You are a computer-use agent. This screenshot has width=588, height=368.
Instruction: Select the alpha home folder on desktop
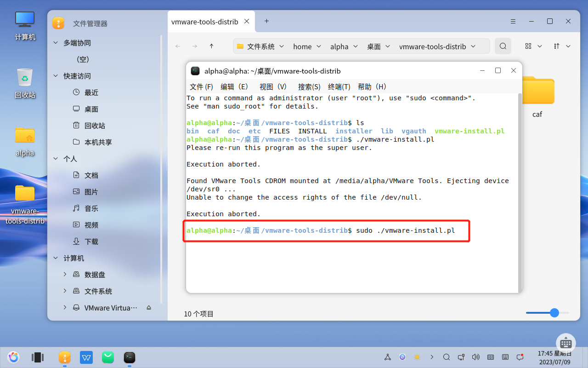point(25,141)
